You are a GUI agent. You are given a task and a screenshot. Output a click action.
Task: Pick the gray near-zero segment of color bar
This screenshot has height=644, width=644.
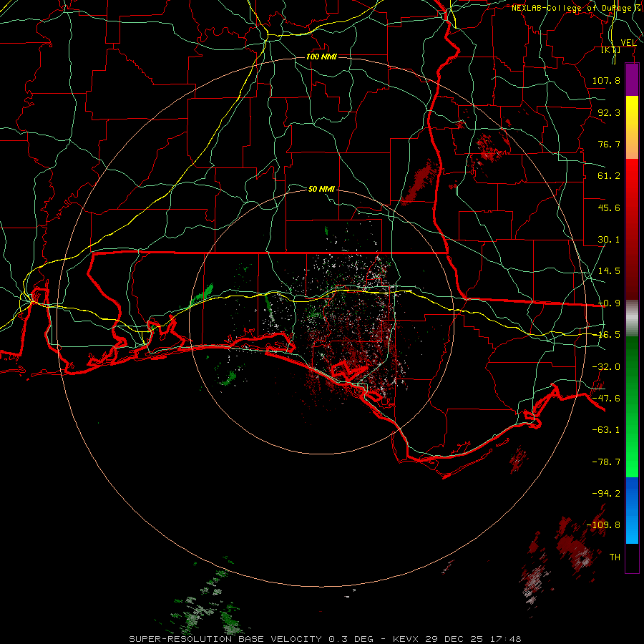(632, 318)
